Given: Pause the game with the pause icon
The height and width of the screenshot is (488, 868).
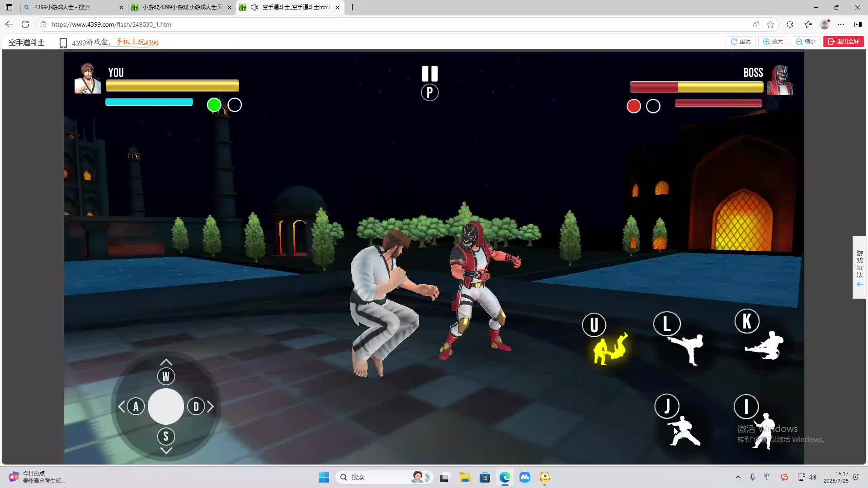Looking at the screenshot, I should 429,74.
